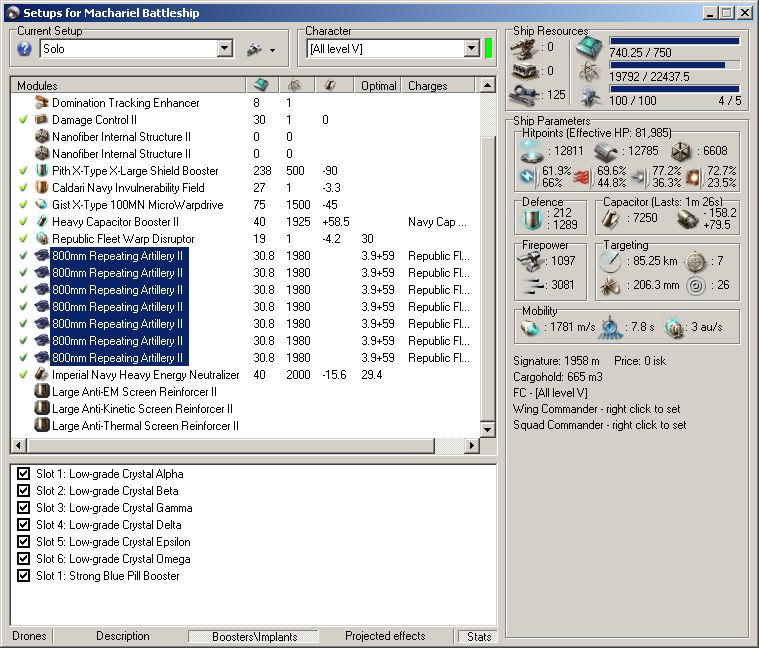
Task: Click the ship setup icon beside Solo
Action: (x=254, y=49)
